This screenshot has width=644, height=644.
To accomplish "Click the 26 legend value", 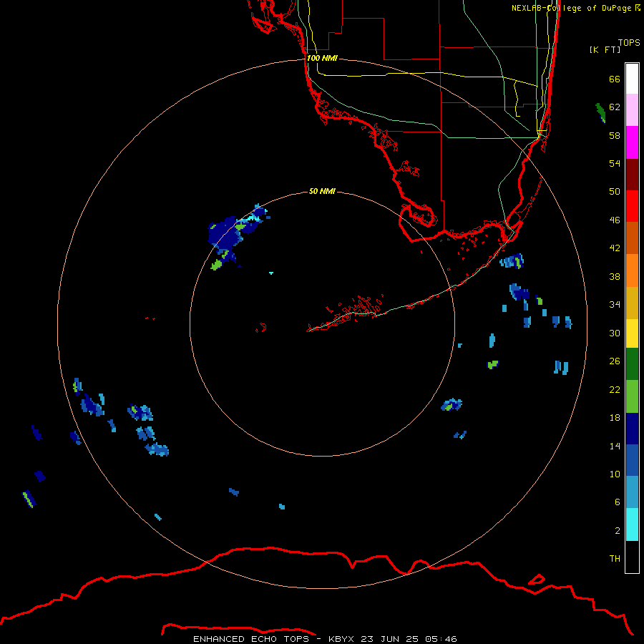I will pyautogui.click(x=615, y=361).
